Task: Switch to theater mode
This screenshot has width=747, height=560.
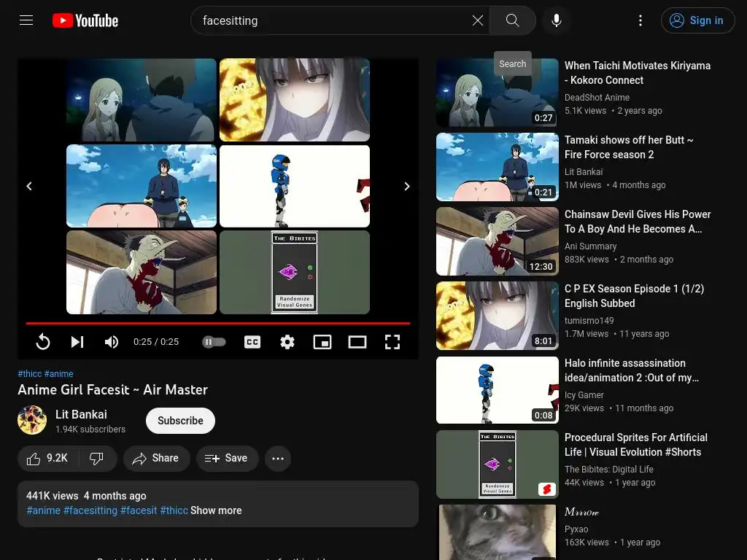Action: coord(357,342)
